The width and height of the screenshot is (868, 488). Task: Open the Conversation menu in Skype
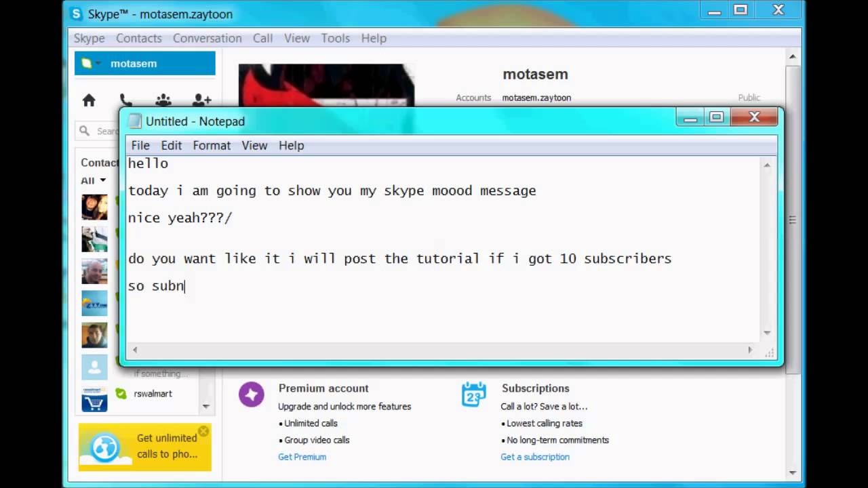click(x=207, y=38)
